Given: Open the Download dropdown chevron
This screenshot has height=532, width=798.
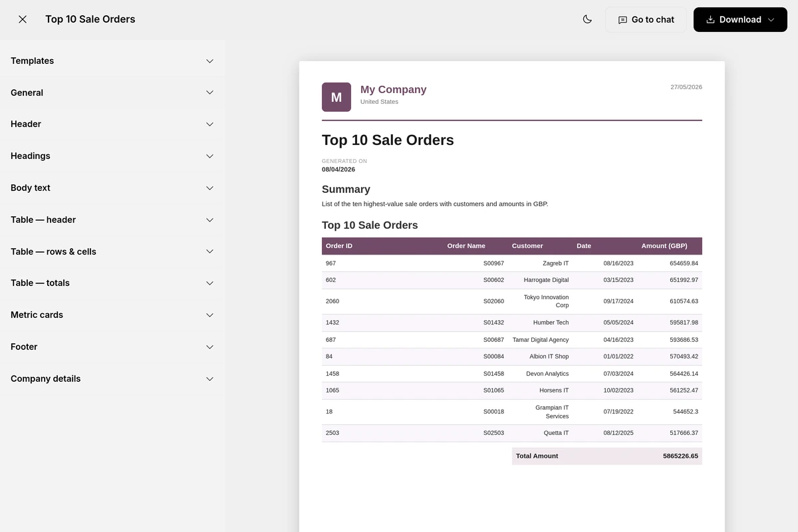Looking at the screenshot, I should (x=771, y=19).
